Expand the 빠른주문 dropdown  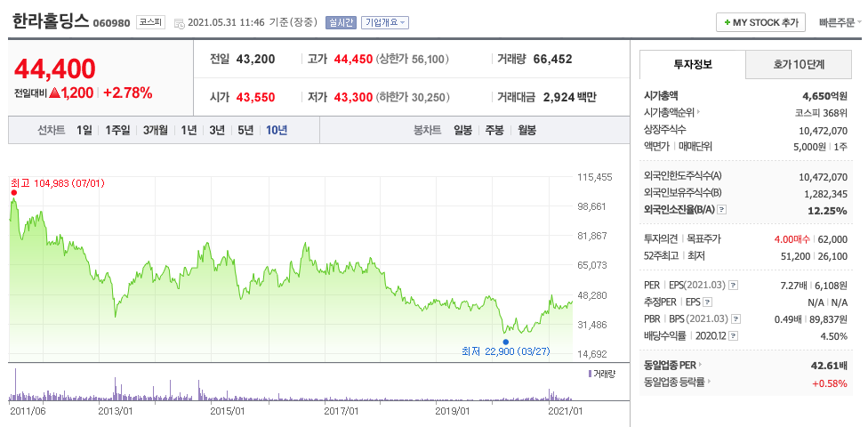(840, 23)
